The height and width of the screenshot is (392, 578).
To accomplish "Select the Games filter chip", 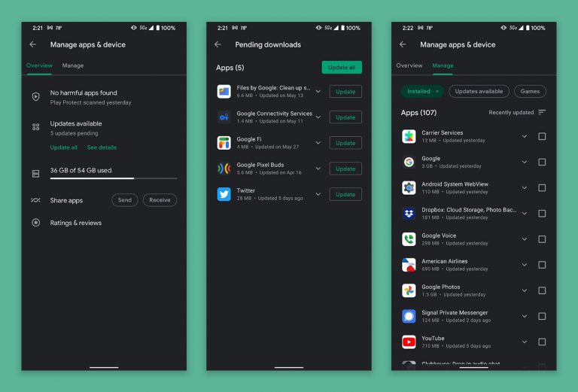I will pos(530,91).
